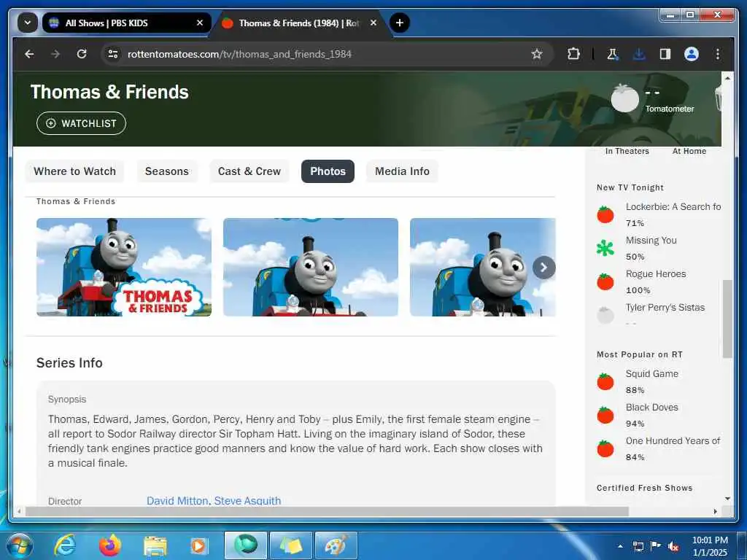Click the fresh tomato icon beside Lockerbie
The width and height of the screenshot is (747, 560).
click(x=605, y=214)
